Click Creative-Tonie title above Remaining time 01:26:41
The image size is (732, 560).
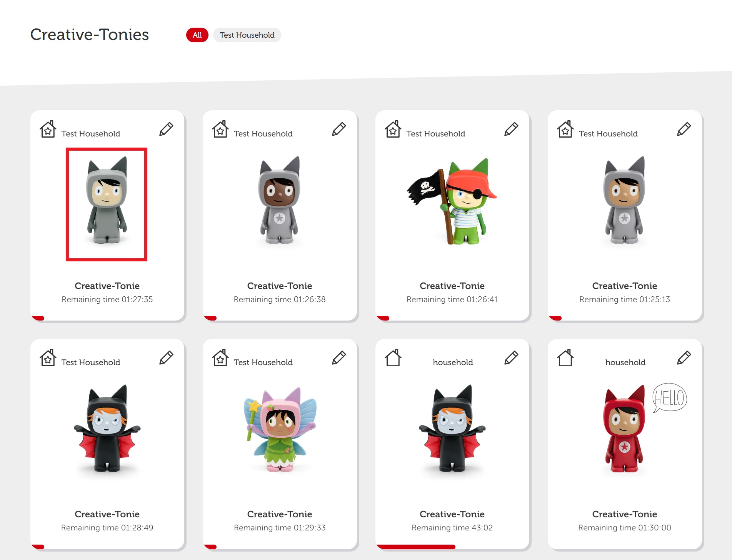(452, 286)
